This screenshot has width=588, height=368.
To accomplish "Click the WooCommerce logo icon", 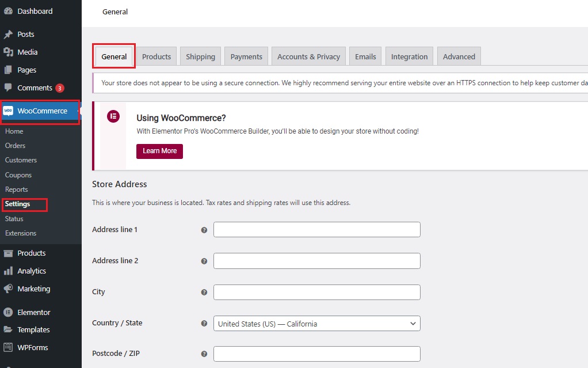I will pos(8,111).
